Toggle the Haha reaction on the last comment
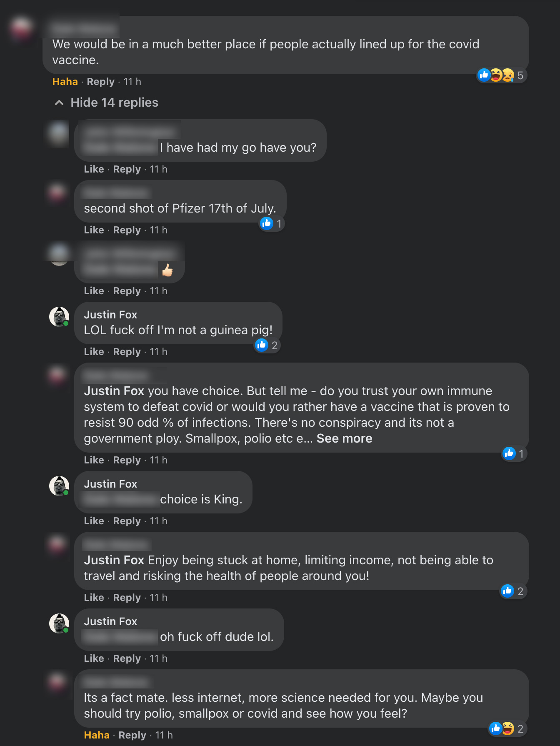560x746 pixels. point(97,735)
